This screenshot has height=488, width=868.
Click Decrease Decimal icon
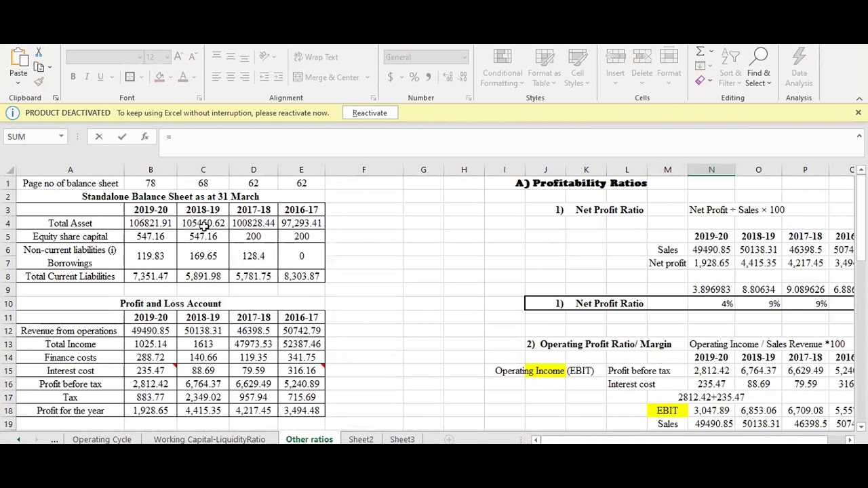click(462, 77)
